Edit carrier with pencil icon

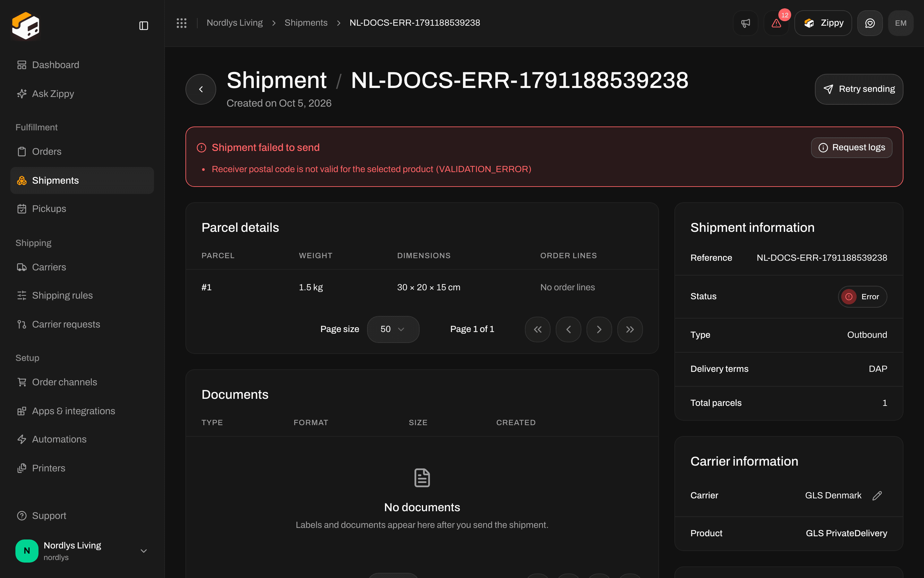pyautogui.click(x=877, y=495)
